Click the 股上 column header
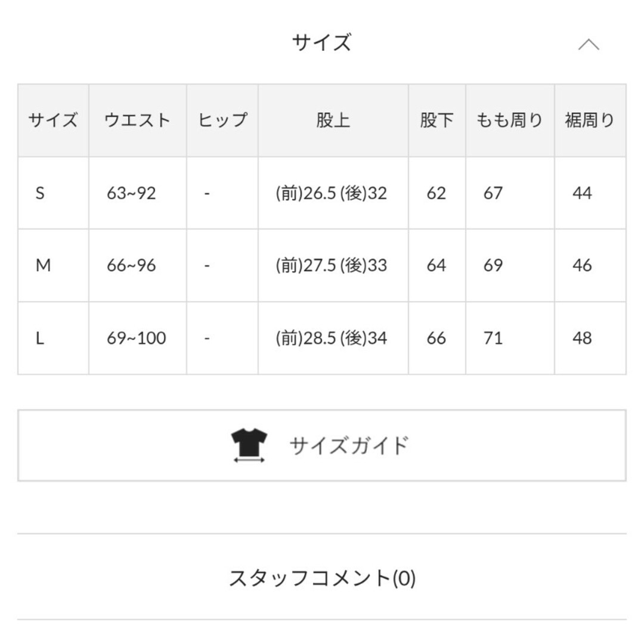 click(x=333, y=120)
